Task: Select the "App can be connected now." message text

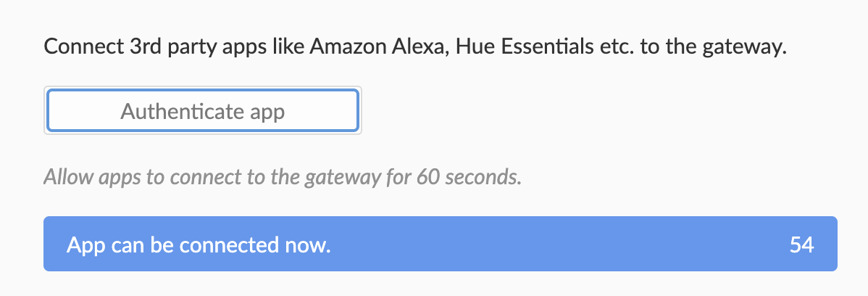Action: (x=199, y=245)
